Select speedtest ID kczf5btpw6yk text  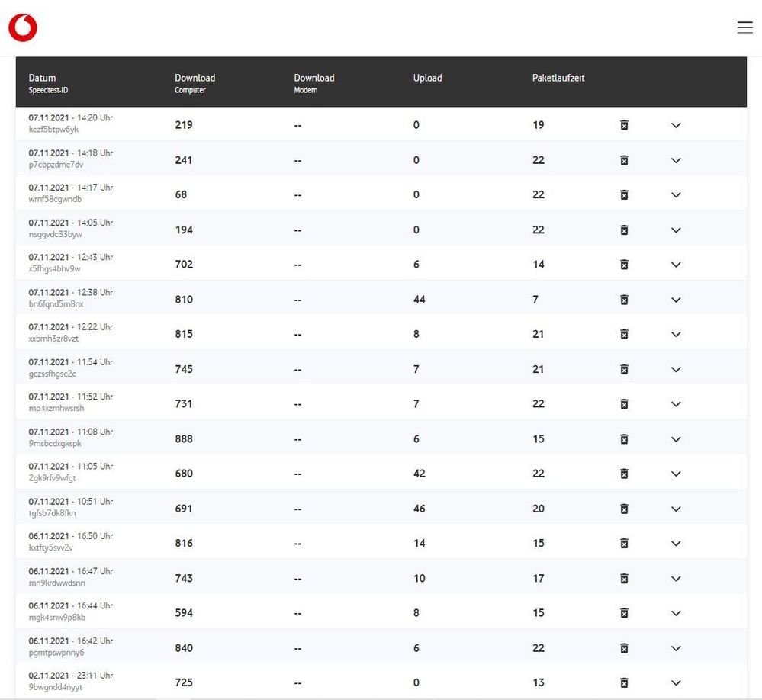(x=53, y=130)
